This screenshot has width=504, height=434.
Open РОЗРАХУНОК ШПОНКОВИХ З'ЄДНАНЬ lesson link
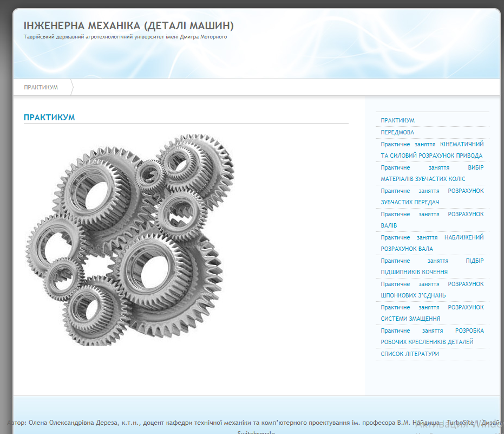click(x=432, y=290)
